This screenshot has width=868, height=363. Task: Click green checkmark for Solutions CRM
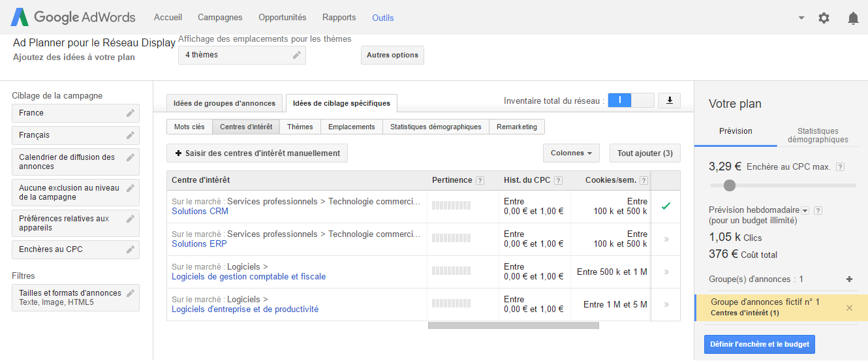click(666, 206)
